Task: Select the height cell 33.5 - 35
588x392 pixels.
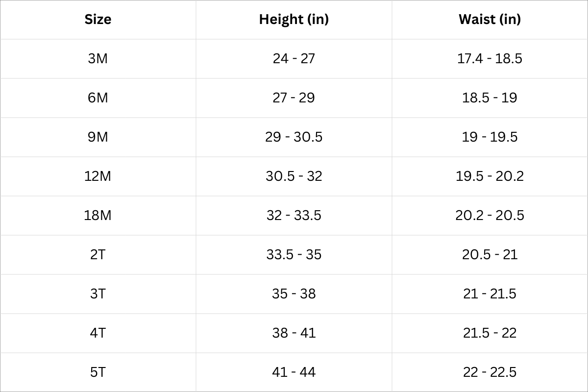Action: click(294, 255)
